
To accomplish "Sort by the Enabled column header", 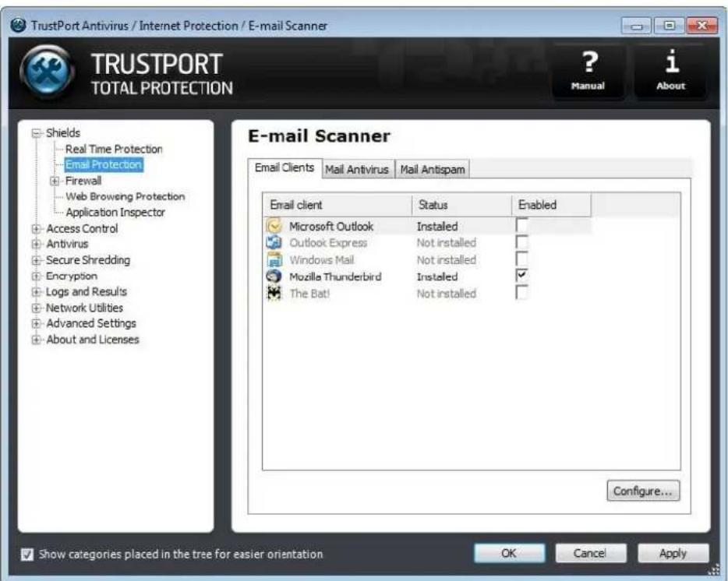I will [552, 205].
